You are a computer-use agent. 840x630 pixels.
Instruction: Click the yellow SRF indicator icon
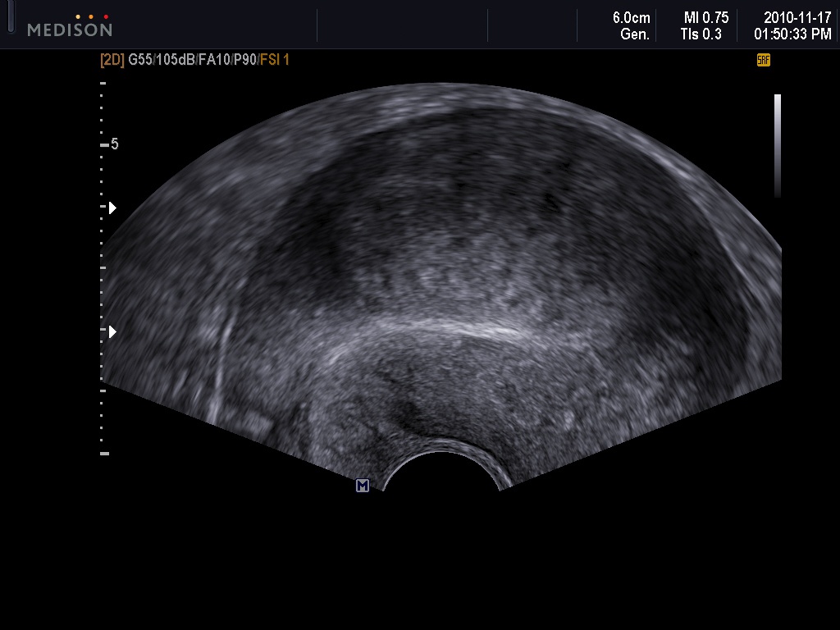point(764,60)
